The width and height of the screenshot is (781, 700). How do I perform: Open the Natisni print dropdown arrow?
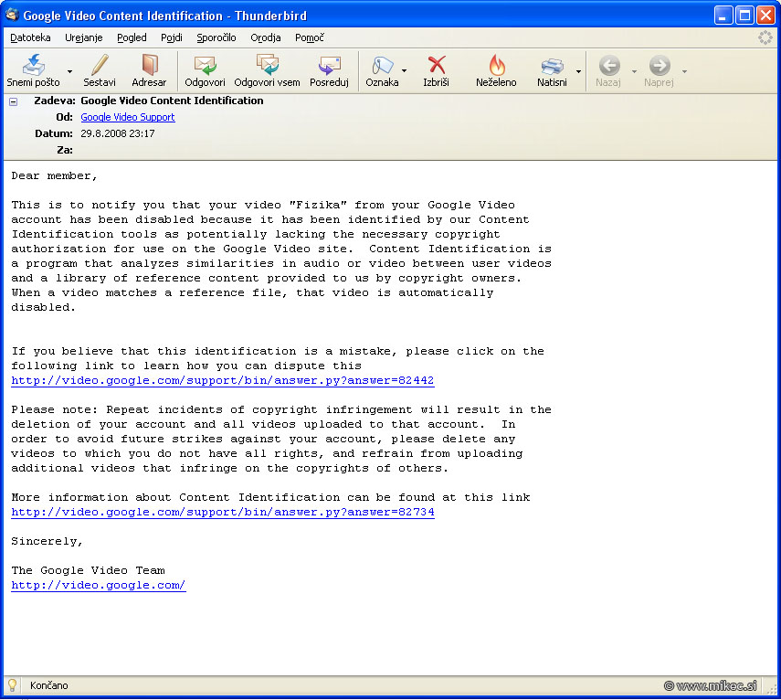[x=578, y=71]
